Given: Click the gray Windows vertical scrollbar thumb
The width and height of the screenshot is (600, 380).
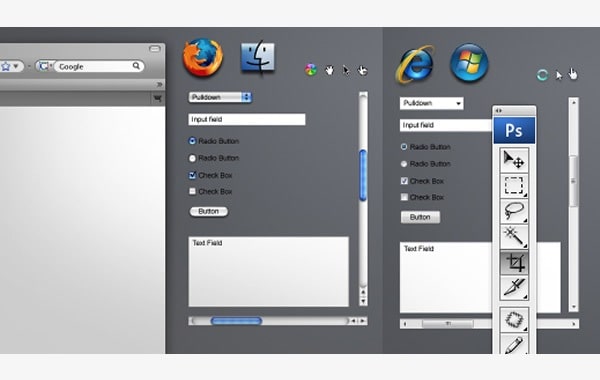Looking at the screenshot, I should point(573,181).
